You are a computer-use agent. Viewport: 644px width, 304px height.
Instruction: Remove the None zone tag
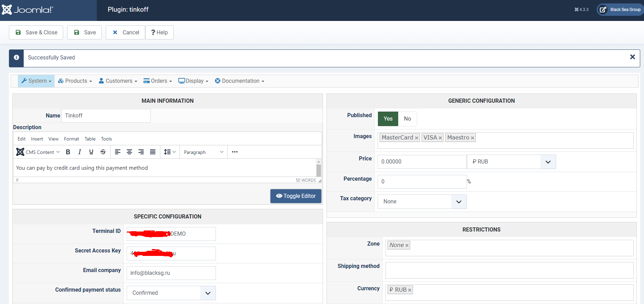(407, 245)
